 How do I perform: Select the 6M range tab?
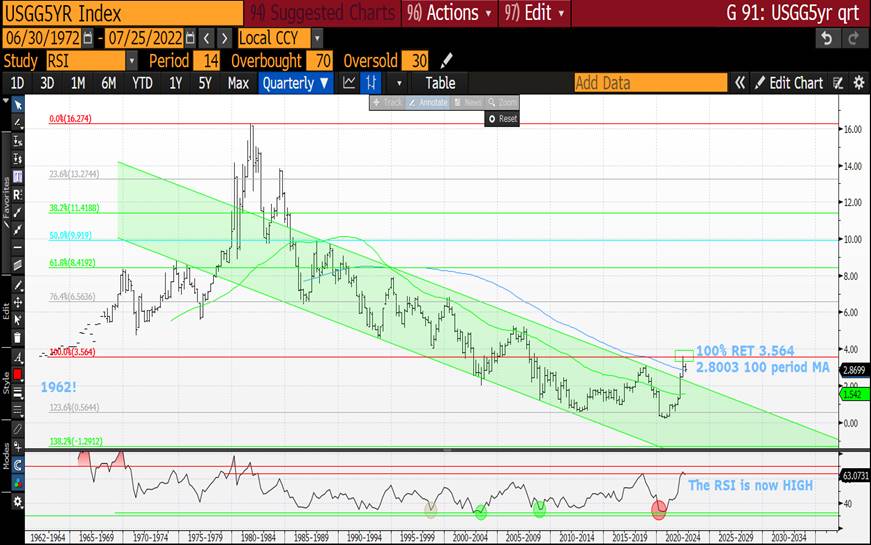[109, 83]
